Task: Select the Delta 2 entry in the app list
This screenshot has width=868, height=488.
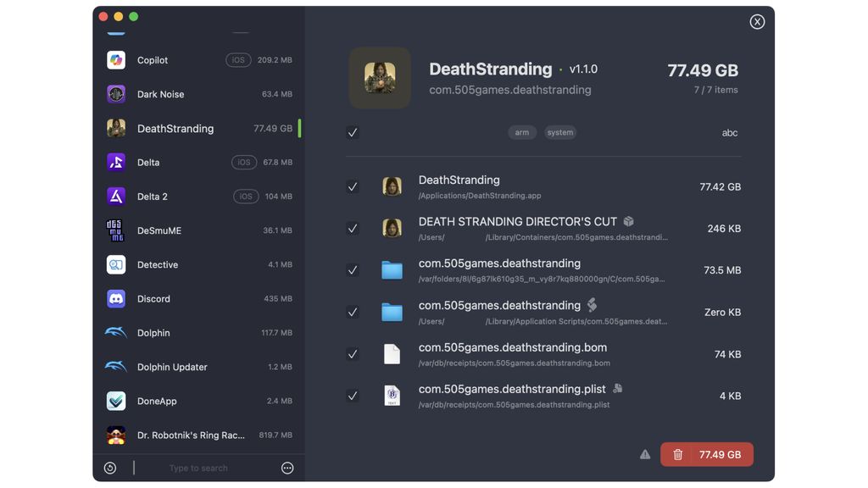Action: 199,197
